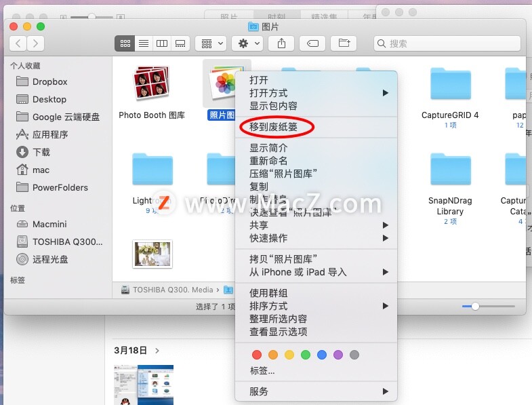Choose 压缩“照片图库” in the menu
Image resolution: width=532 pixels, height=405 pixels.
click(x=316, y=174)
